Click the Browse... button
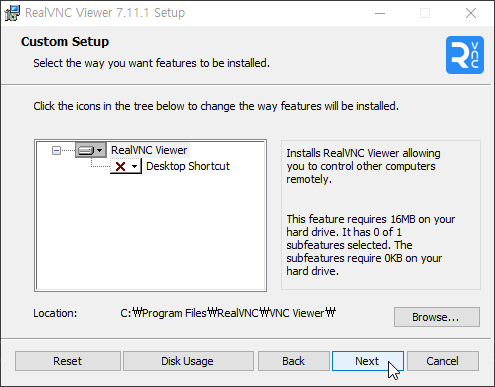495x387 pixels. point(437,317)
